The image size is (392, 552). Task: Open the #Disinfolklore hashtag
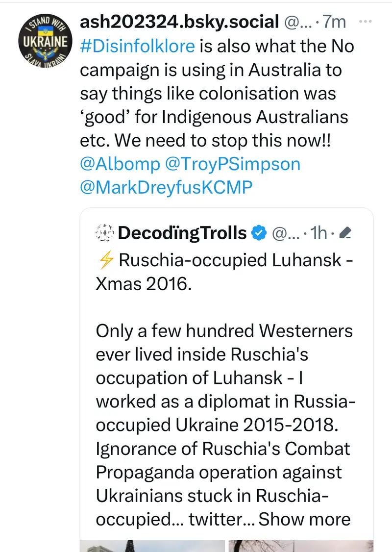137,46
